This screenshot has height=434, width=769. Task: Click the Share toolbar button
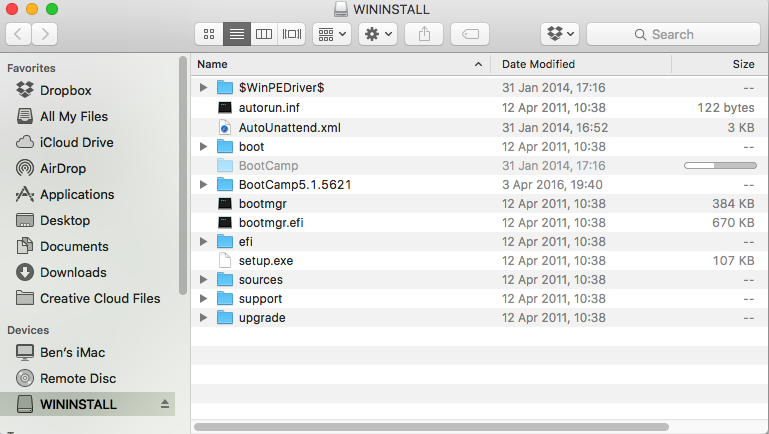(x=424, y=34)
